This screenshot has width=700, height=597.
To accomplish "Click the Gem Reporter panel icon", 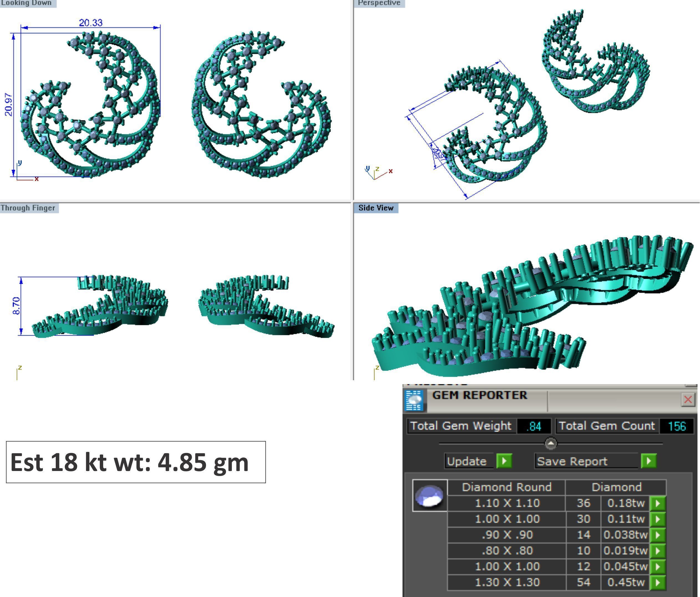I will [414, 400].
